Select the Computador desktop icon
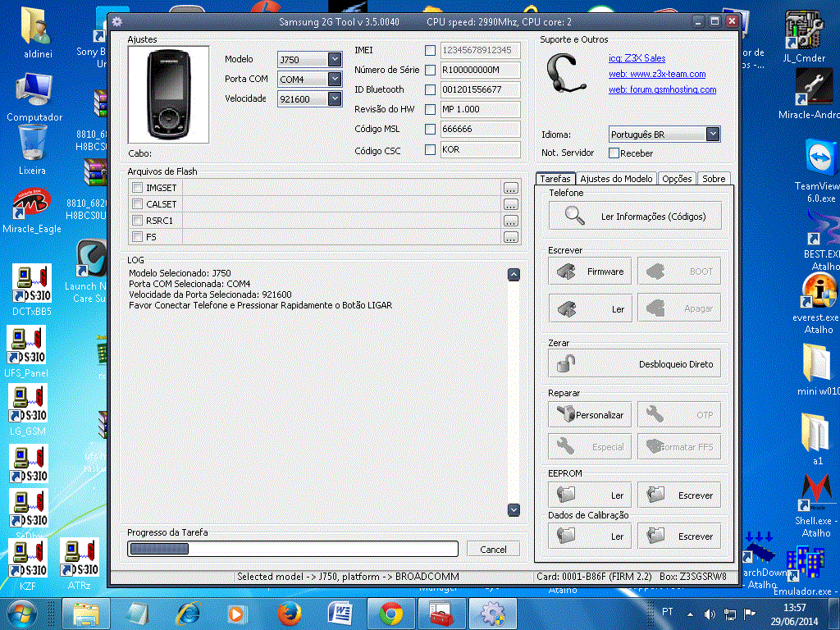 click(x=34, y=98)
